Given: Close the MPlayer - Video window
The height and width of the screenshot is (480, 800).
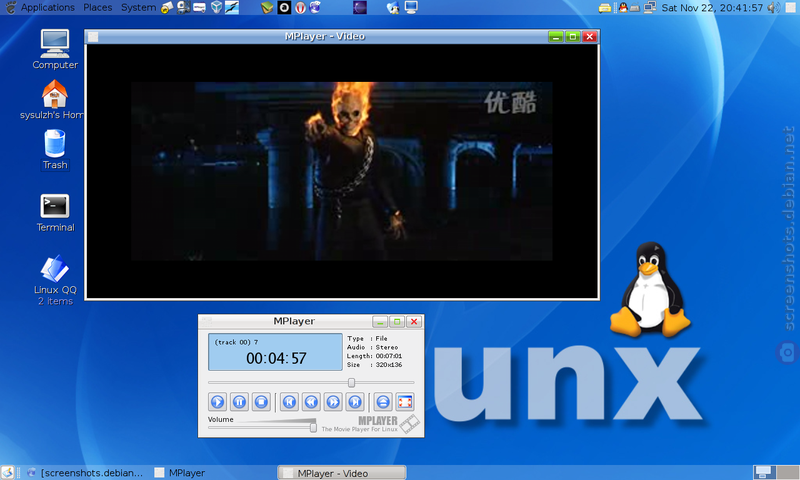Looking at the screenshot, I should point(590,37).
